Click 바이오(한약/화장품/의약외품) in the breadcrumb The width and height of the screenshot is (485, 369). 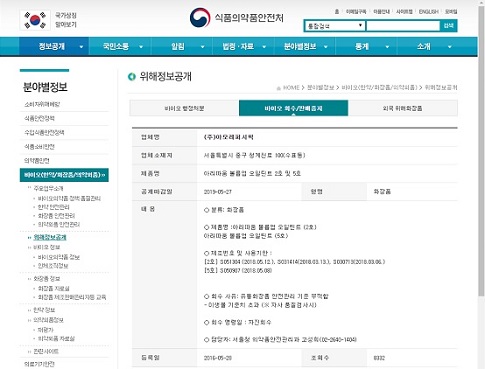pyautogui.click(x=379, y=88)
